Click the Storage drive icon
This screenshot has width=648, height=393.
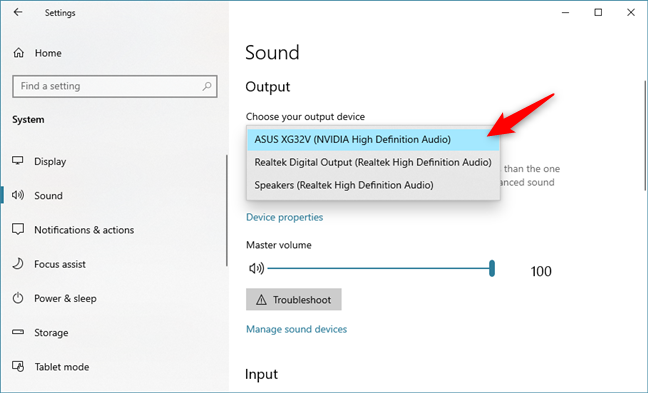[x=18, y=331]
